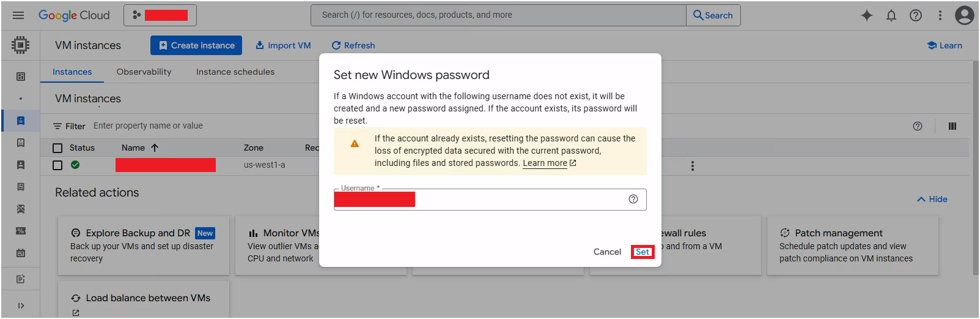Open the project selector dropdown
The height and width of the screenshot is (319, 980).
tap(160, 15)
